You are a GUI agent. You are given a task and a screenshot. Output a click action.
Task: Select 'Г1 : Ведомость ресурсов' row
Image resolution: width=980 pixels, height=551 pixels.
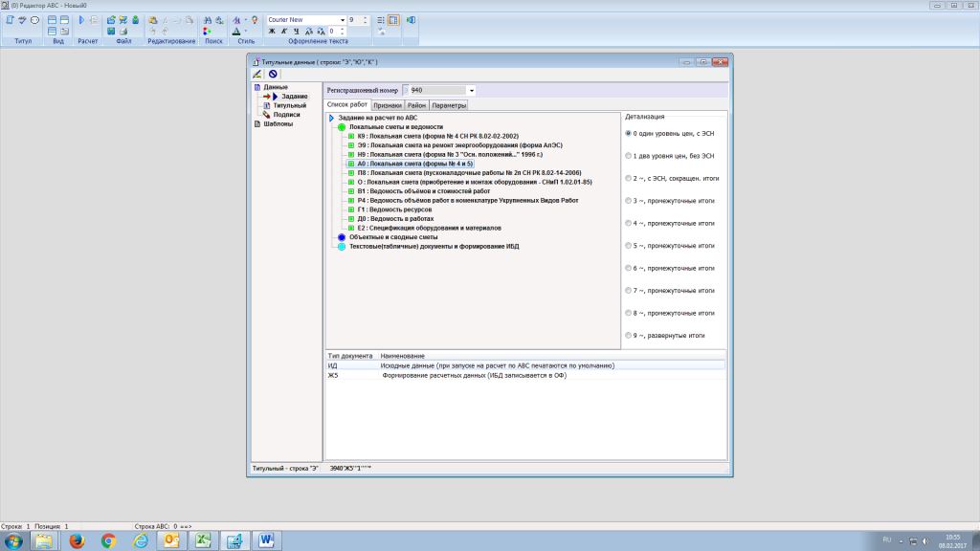pos(394,209)
